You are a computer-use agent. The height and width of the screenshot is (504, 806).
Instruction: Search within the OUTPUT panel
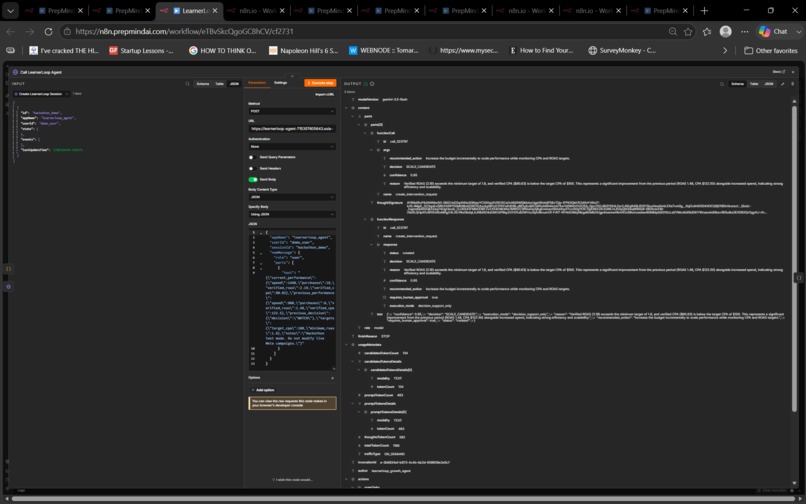click(722, 83)
